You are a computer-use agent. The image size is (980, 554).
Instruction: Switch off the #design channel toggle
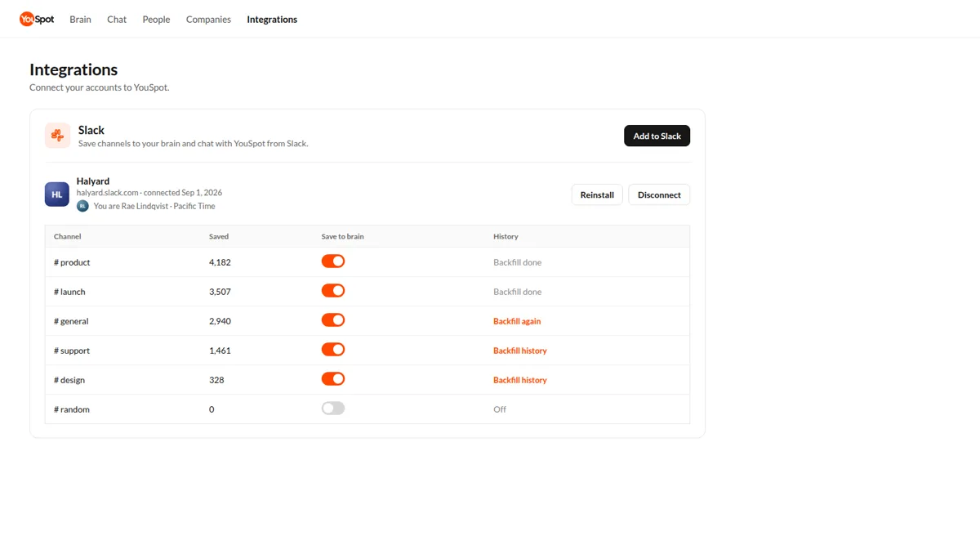pos(333,379)
